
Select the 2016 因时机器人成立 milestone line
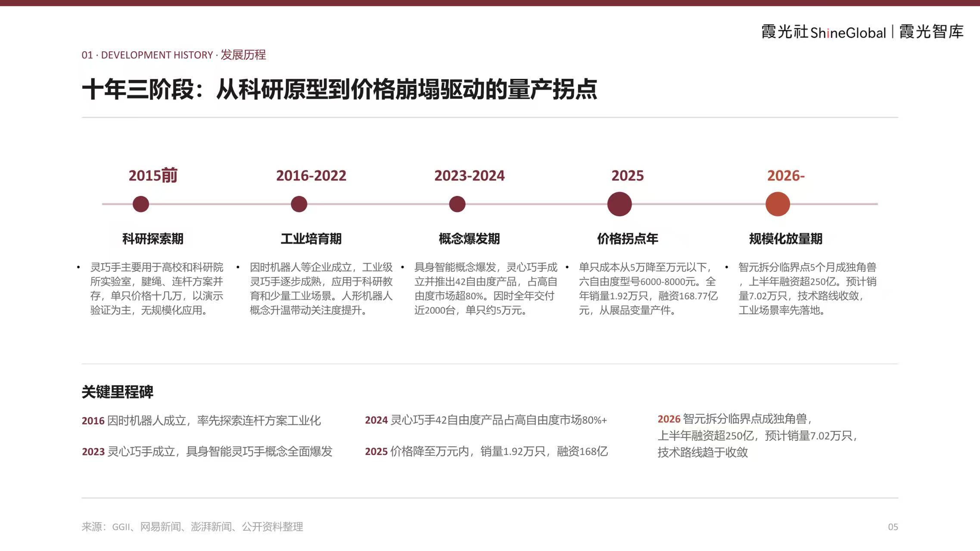[x=201, y=420]
